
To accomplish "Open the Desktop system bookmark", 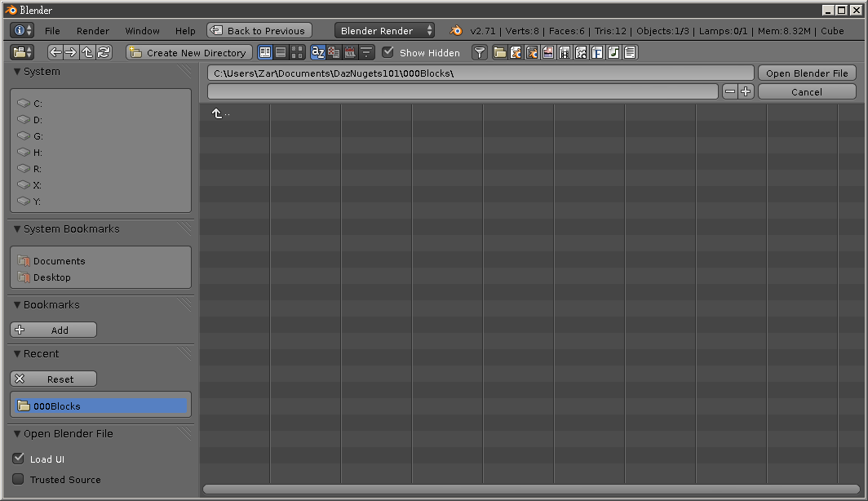I will 101,277.
